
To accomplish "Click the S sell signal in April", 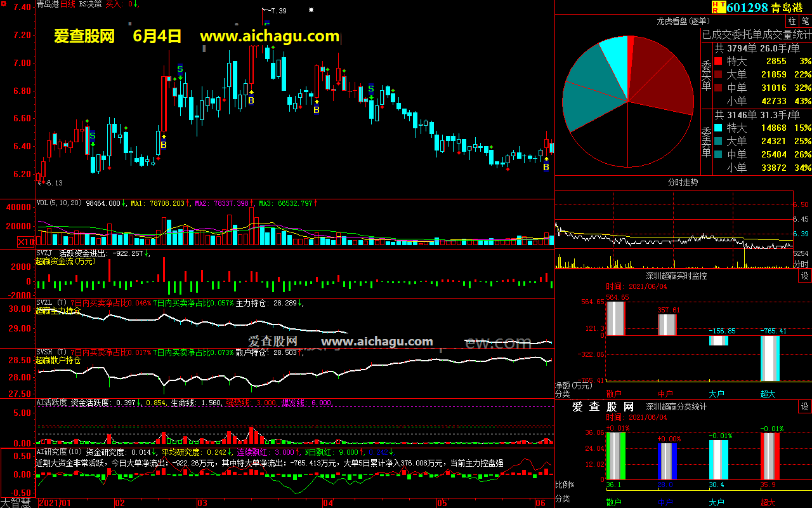I will coord(371,89).
